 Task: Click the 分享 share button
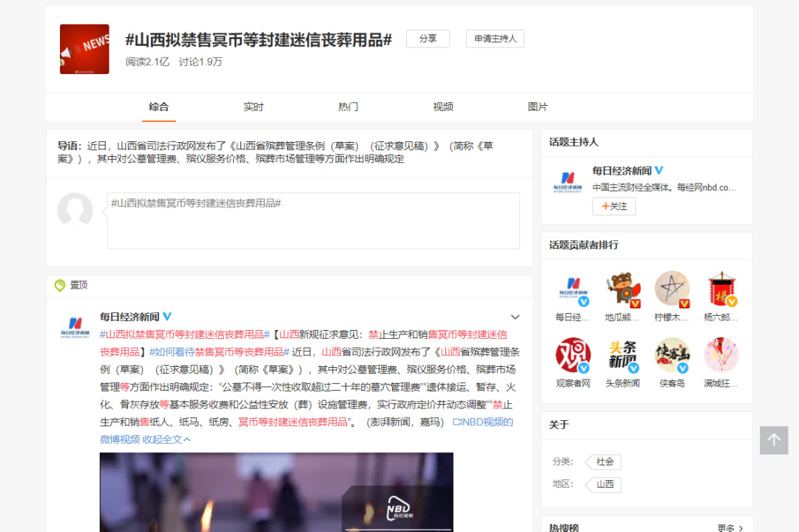tap(428, 38)
